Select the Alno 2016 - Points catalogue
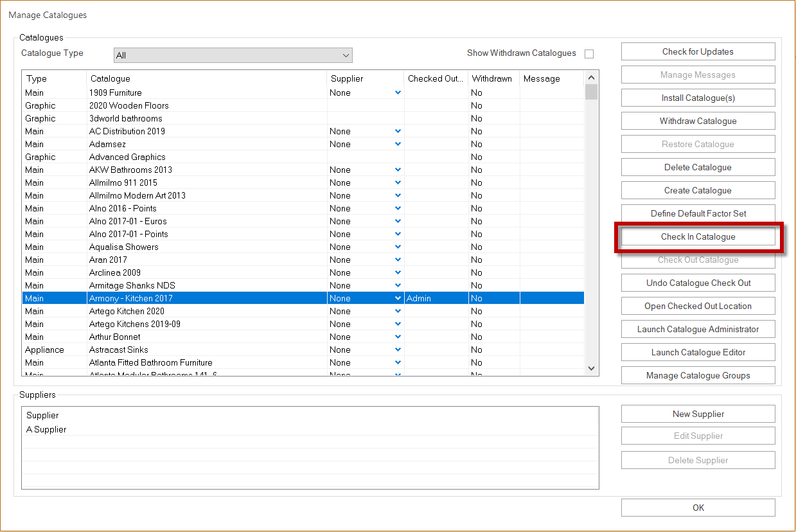This screenshot has height=532, width=796. [x=303, y=208]
